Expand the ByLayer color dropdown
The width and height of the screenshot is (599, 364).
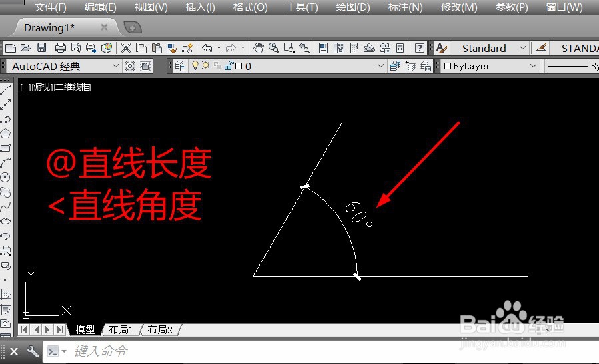pyautogui.click(x=533, y=66)
